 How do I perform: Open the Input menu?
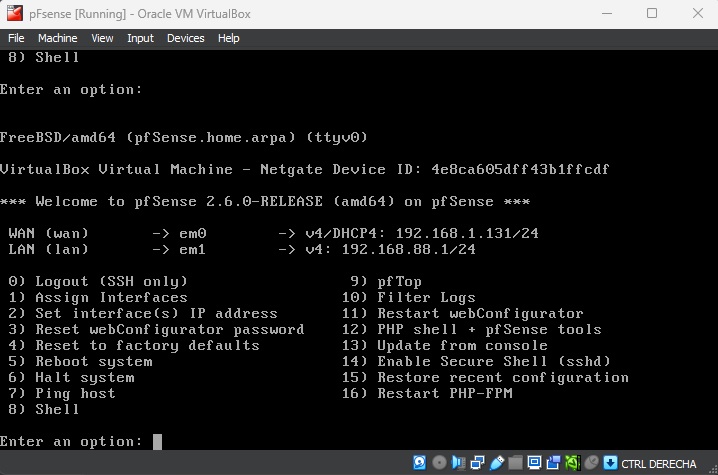140,38
